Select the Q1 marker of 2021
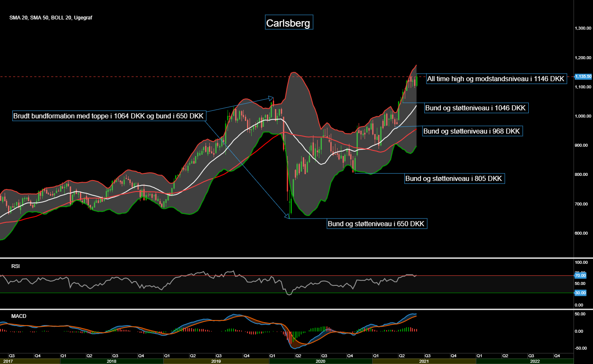This screenshot has width=593, height=364. [x=376, y=356]
